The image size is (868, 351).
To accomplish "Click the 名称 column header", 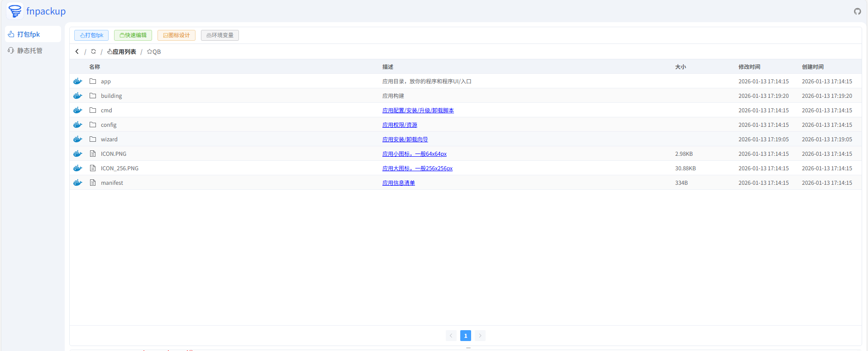I will [95, 67].
